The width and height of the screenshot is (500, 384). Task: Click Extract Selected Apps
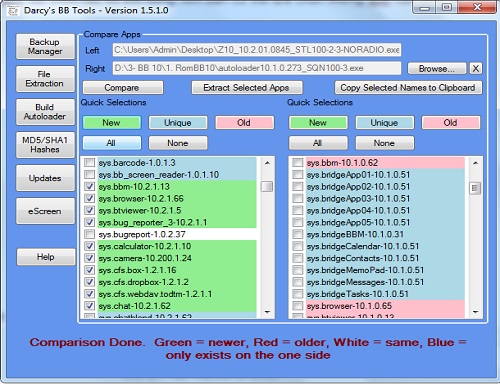(247, 88)
